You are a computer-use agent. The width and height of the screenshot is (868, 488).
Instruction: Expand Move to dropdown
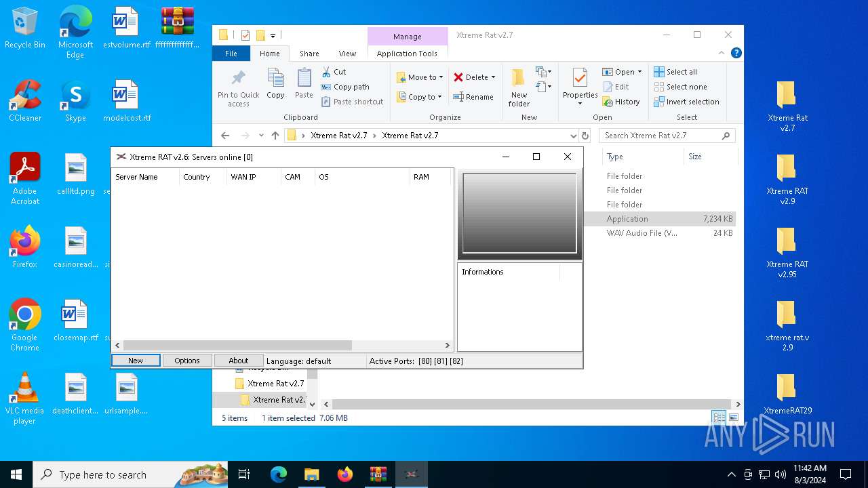441,77
